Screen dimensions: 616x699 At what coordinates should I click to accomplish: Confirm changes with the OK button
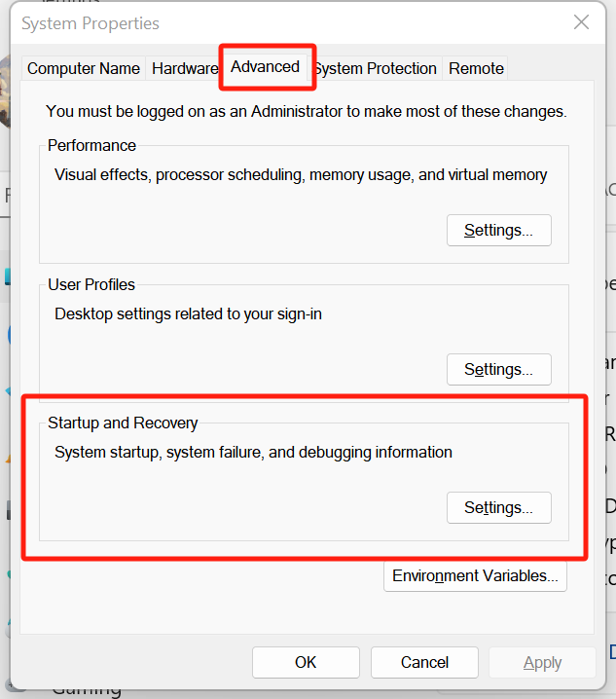(306, 663)
